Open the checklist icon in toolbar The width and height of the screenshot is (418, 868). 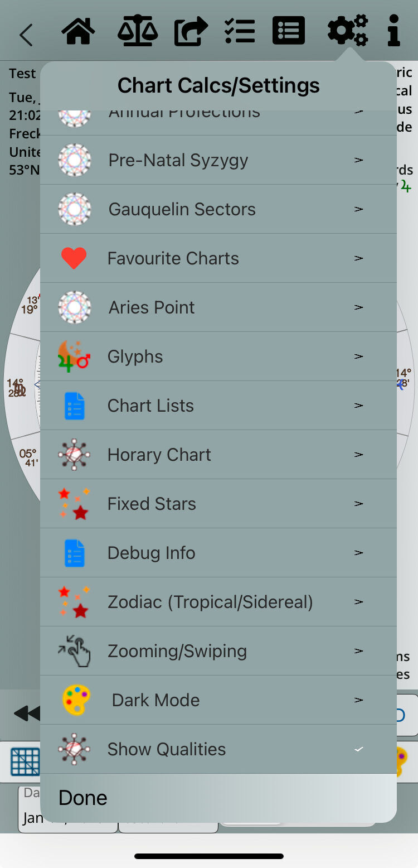(x=239, y=32)
